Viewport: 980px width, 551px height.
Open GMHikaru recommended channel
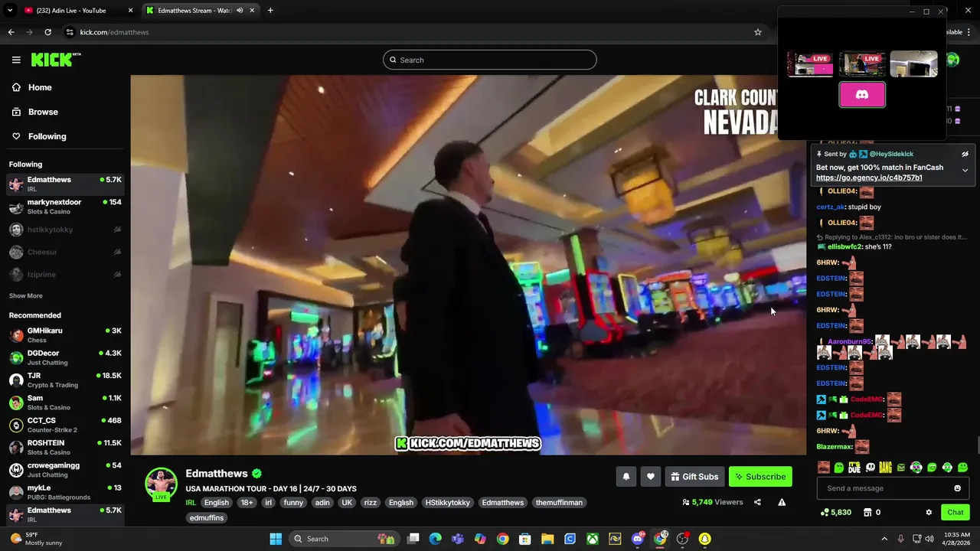tap(65, 335)
